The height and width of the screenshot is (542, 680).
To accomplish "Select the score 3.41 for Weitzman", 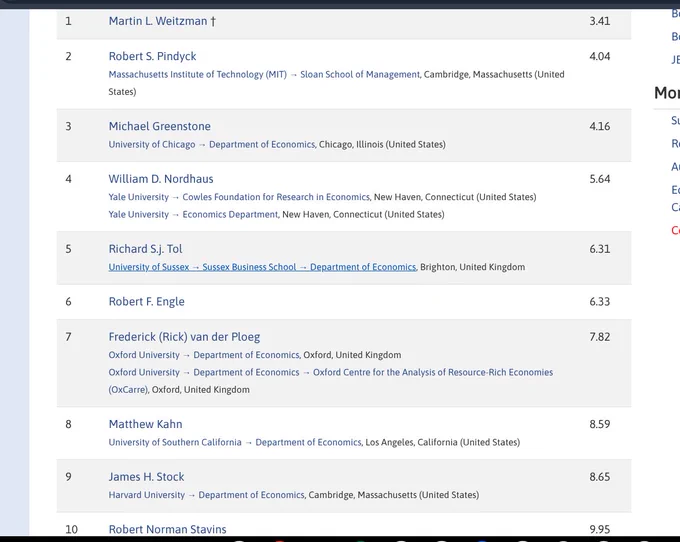I will click(599, 21).
